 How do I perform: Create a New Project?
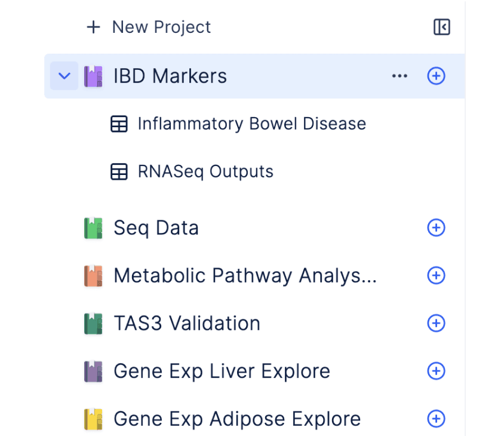pos(161,27)
